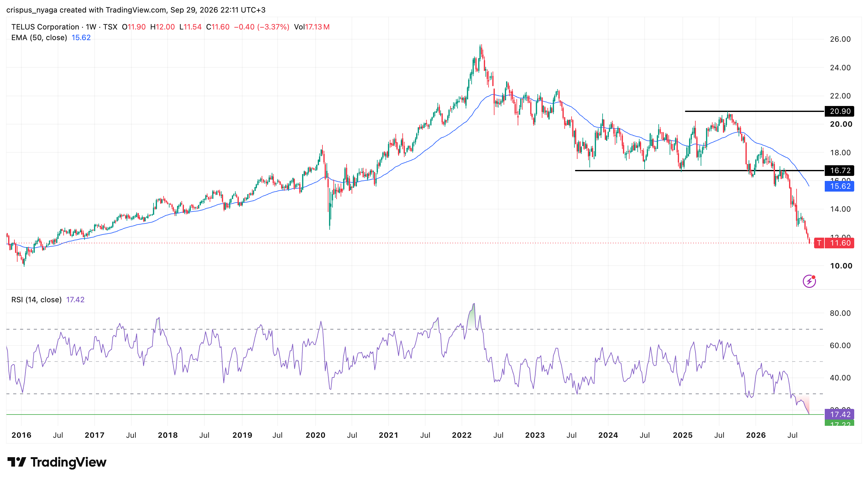Click the L11.54 low price value

point(191,27)
